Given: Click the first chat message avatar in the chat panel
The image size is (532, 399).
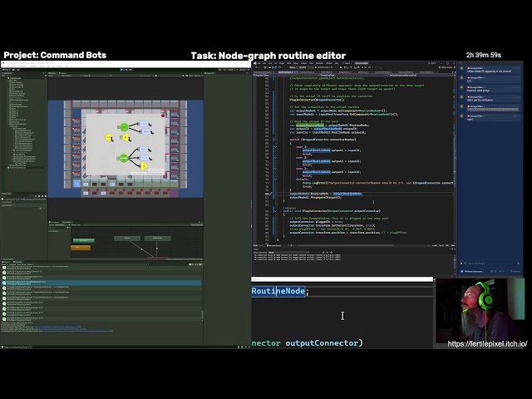Looking at the screenshot, I should point(462,69).
